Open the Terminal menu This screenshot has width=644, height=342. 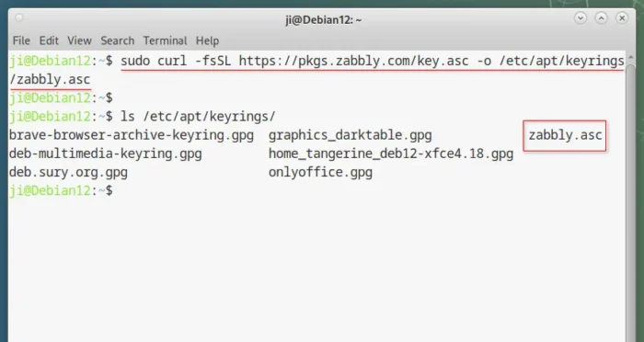pos(165,40)
